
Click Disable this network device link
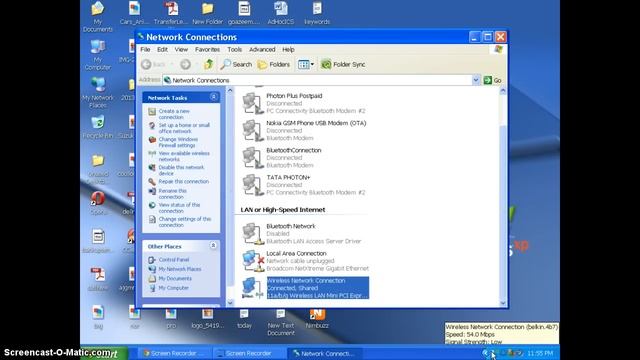coord(181,170)
